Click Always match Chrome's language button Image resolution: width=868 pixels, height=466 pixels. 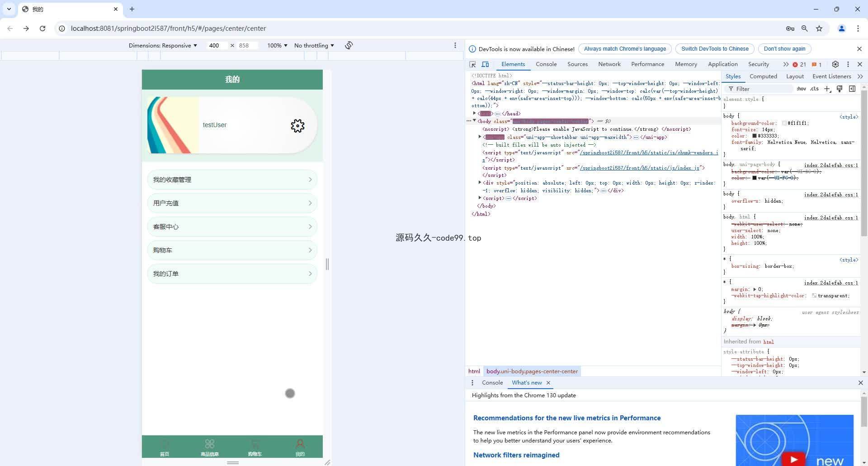[625, 49]
